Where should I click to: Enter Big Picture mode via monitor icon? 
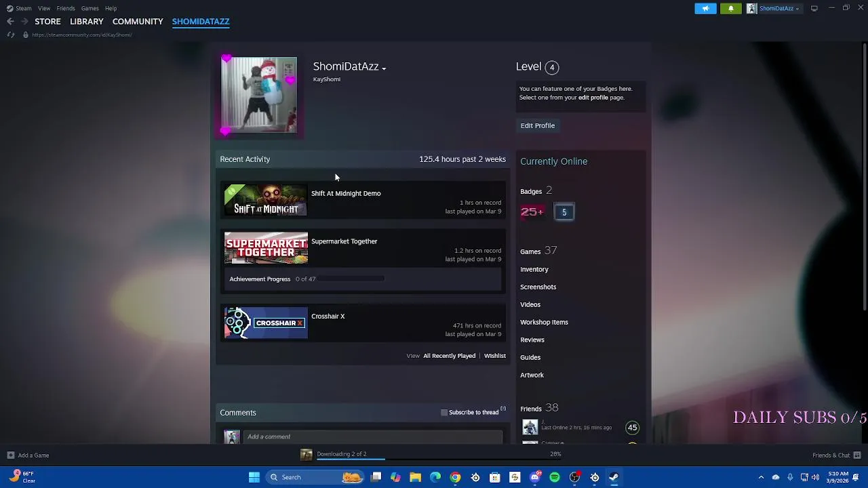(x=814, y=8)
